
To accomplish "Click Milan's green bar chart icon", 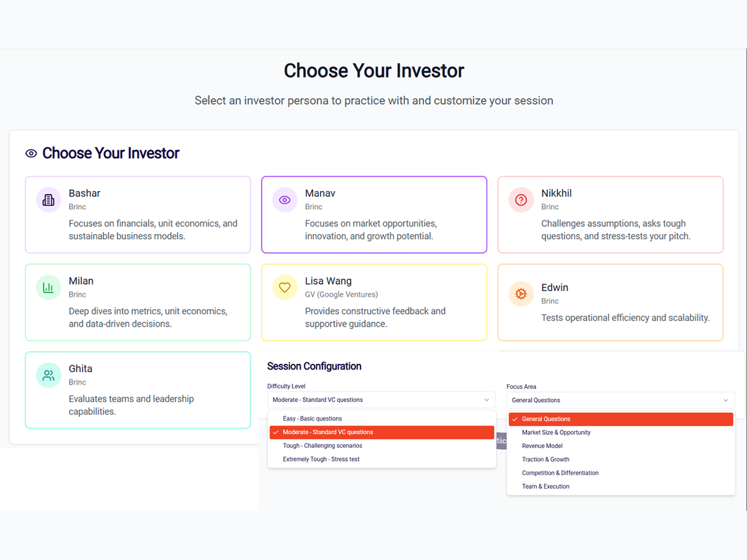I will [49, 287].
